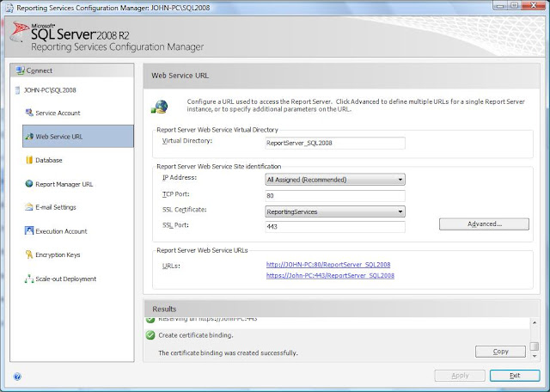Open Report Manager URL settings
Screen dimensions: 550x392
coord(64,184)
